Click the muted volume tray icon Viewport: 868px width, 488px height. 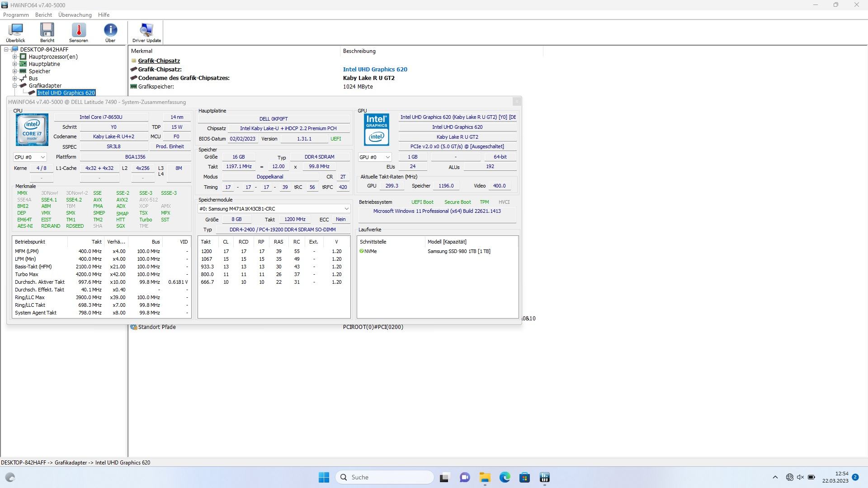point(801,478)
